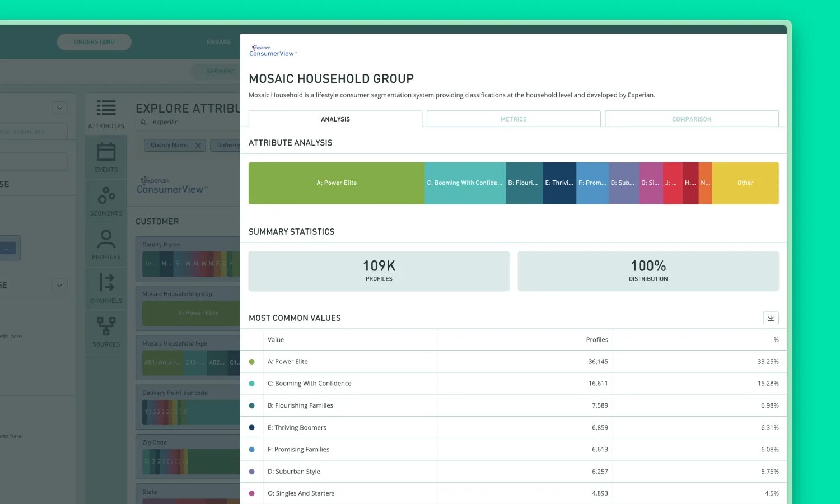Open the Delivery Point bar code card

(x=188, y=407)
